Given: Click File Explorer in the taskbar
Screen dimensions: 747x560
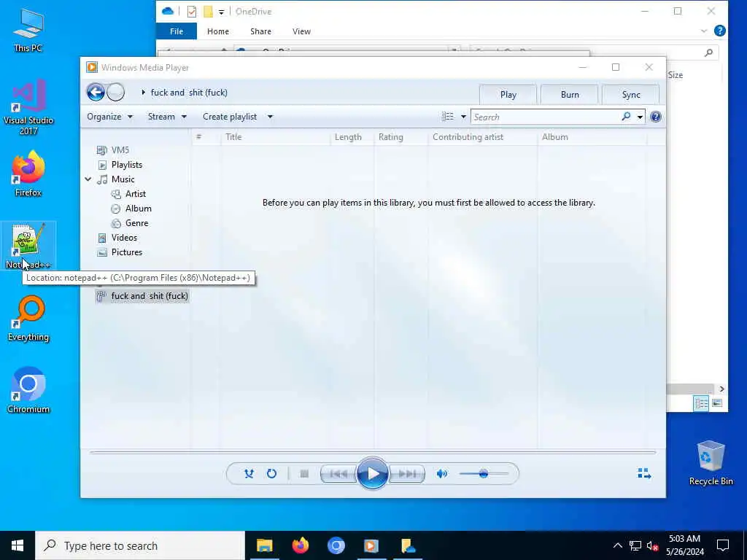Looking at the screenshot, I should tap(264, 545).
